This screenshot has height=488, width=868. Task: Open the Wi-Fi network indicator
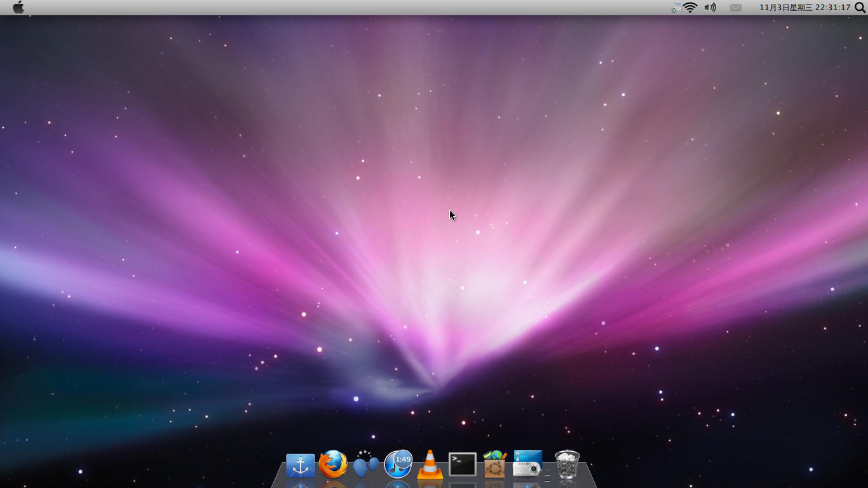690,8
